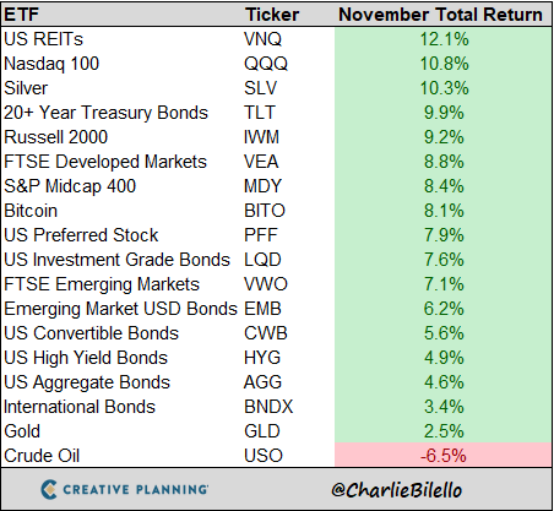The image size is (554, 511).
Task: Click the Russell 2000 row label
Action: coord(56,137)
